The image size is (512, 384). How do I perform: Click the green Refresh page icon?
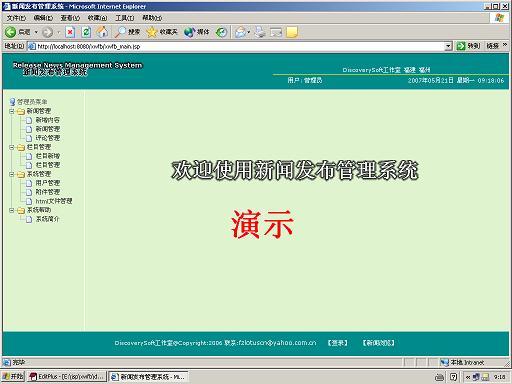[86, 32]
